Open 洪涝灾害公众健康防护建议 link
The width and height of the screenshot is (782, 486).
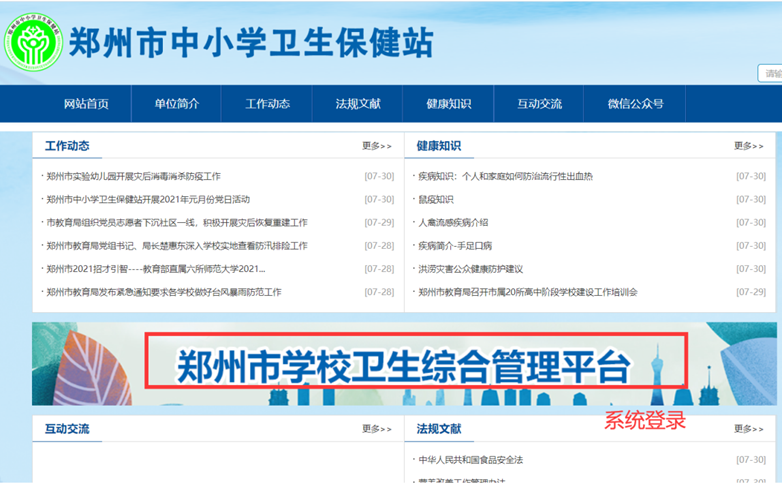pos(470,270)
